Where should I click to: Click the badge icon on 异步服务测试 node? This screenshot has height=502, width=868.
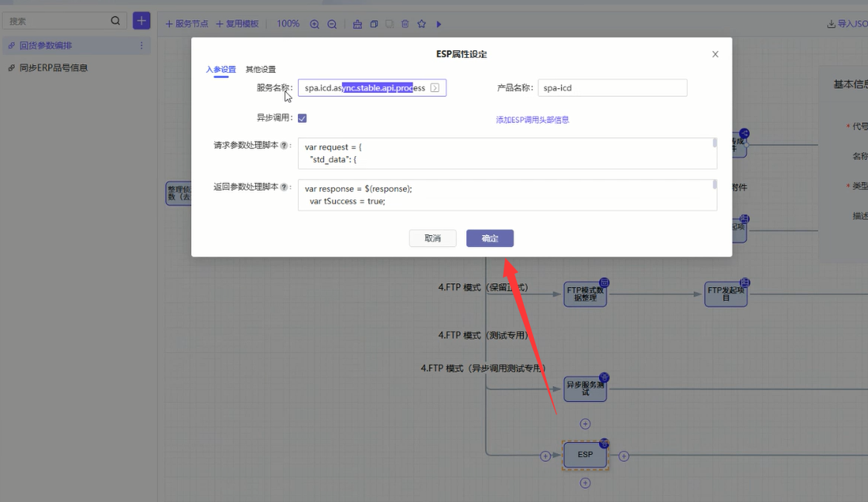pyautogui.click(x=604, y=377)
